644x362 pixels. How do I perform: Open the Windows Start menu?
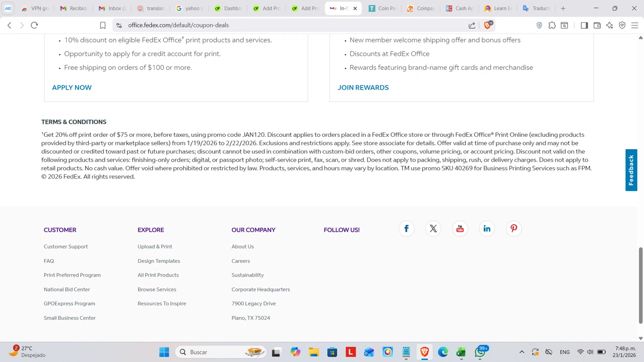pos(164,352)
